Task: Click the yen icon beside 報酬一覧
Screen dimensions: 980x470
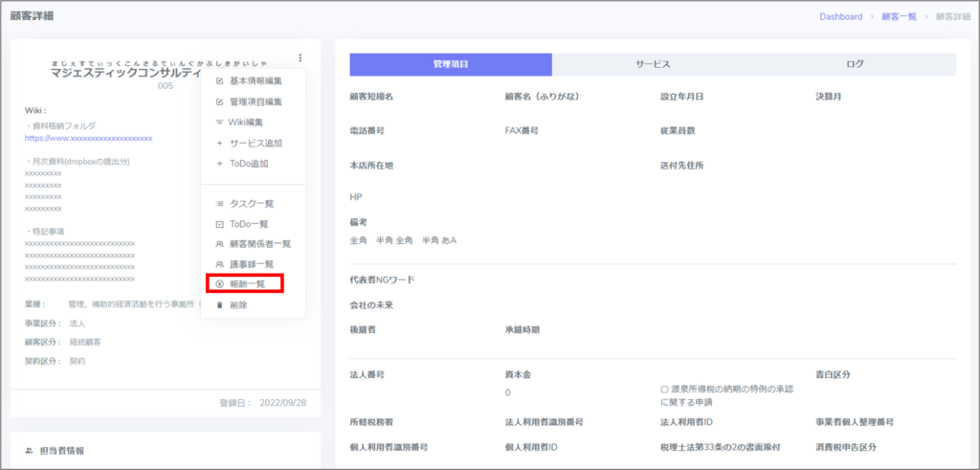Action: (220, 284)
